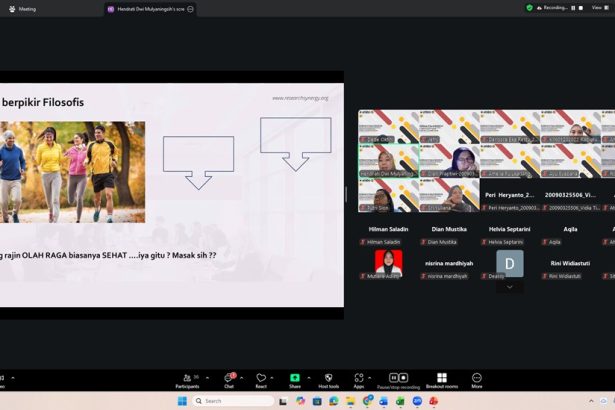
Task: Click the green Share screen button
Action: tap(295, 378)
